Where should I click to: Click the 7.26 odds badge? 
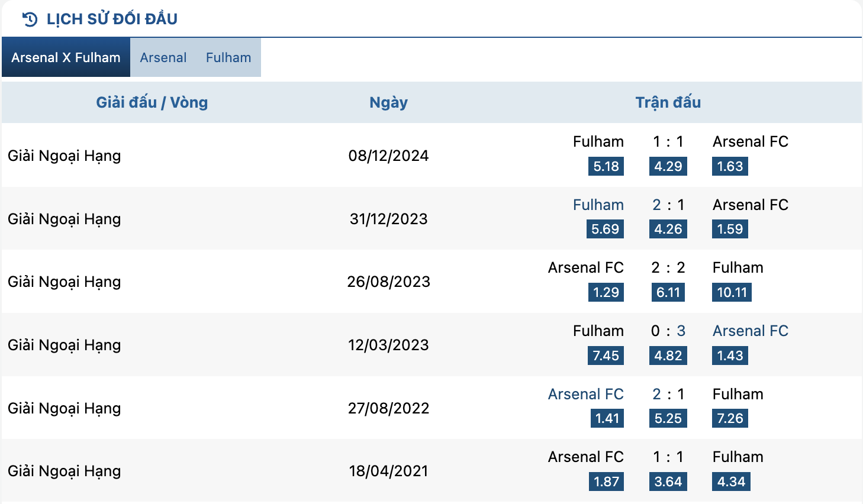[x=730, y=418]
